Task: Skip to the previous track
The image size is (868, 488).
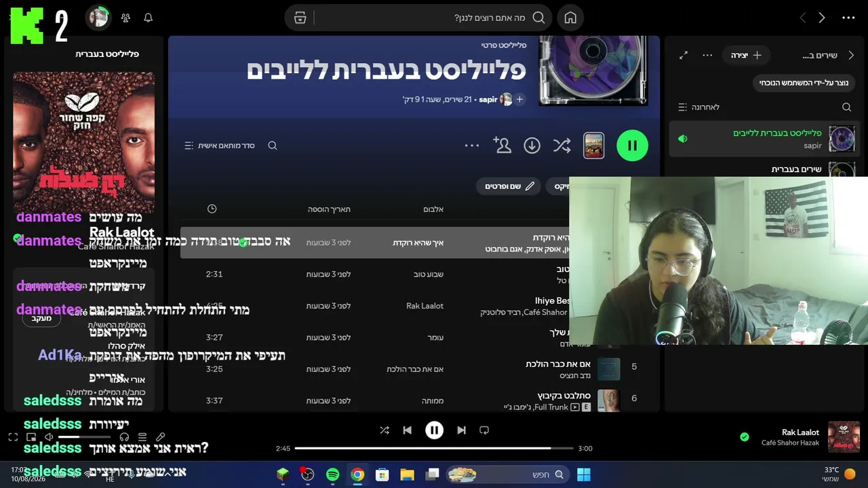Action: (407, 430)
